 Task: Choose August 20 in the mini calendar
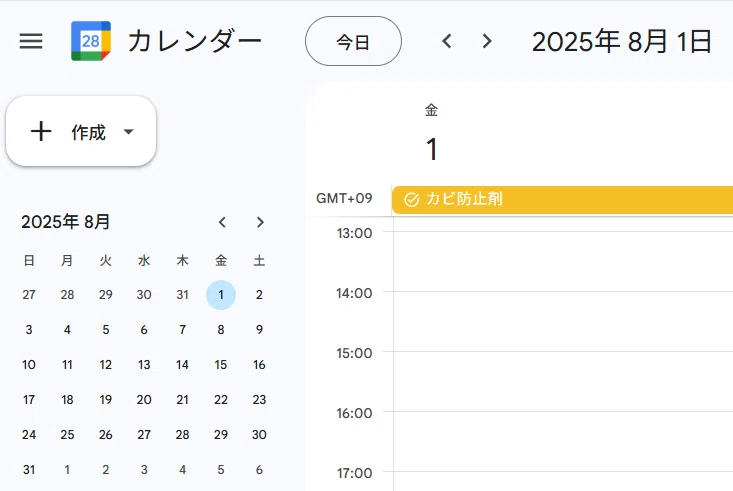144,400
